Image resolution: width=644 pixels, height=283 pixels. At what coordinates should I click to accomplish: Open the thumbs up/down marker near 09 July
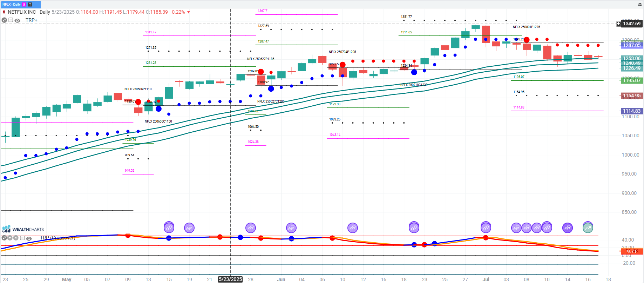tap(537, 228)
